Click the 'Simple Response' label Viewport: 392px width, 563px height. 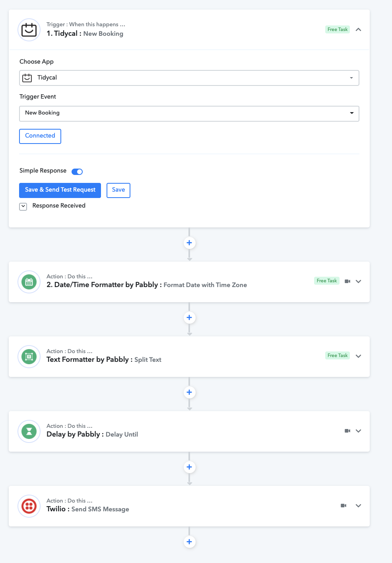click(x=43, y=171)
